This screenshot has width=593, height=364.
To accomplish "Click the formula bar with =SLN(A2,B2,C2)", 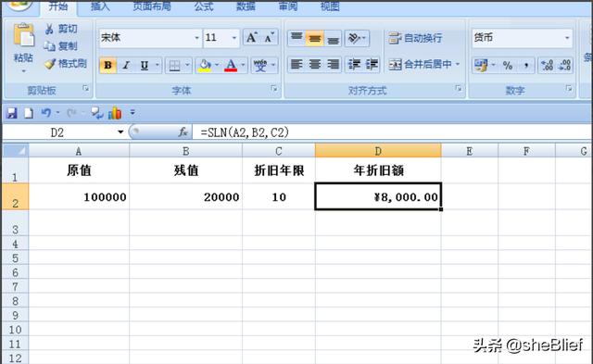I will point(391,132).
